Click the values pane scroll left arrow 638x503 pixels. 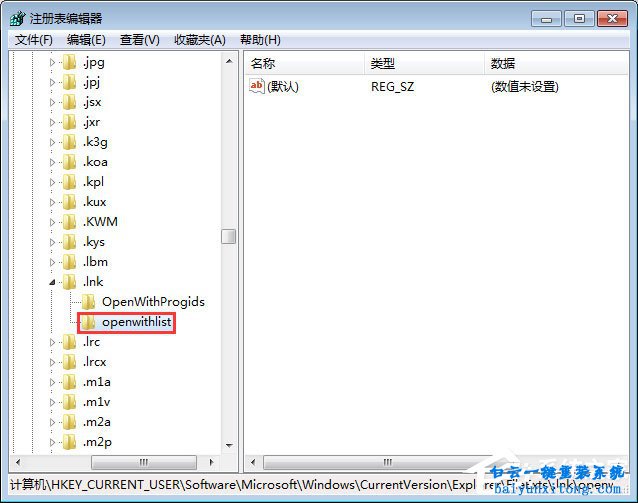coord(253,462)
